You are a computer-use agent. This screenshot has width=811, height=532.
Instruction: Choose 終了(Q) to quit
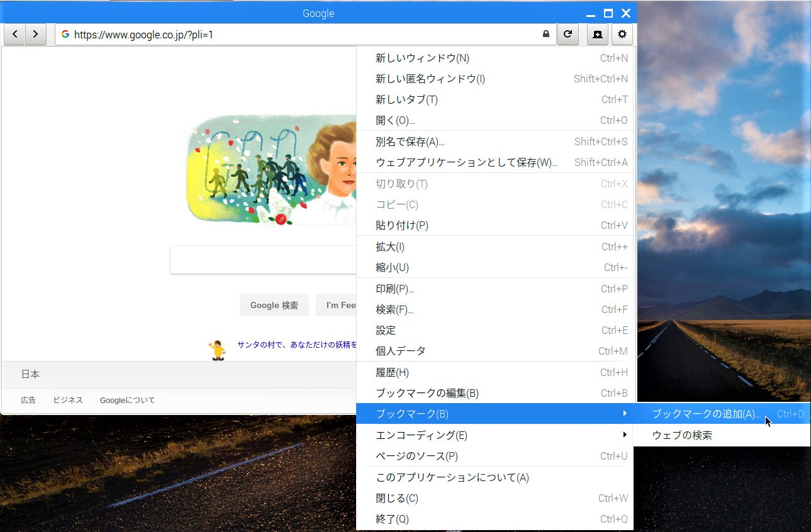[x=495, y=519]
